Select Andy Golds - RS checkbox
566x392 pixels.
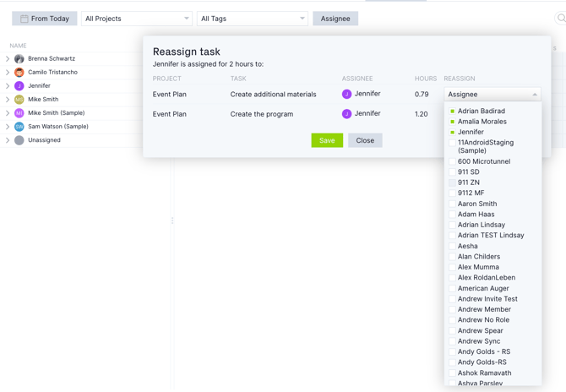click(x=452, y=351)
